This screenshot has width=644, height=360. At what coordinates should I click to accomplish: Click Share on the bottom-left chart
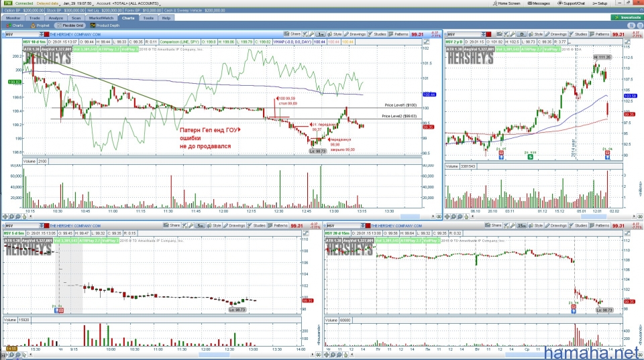tap(172, 225)
